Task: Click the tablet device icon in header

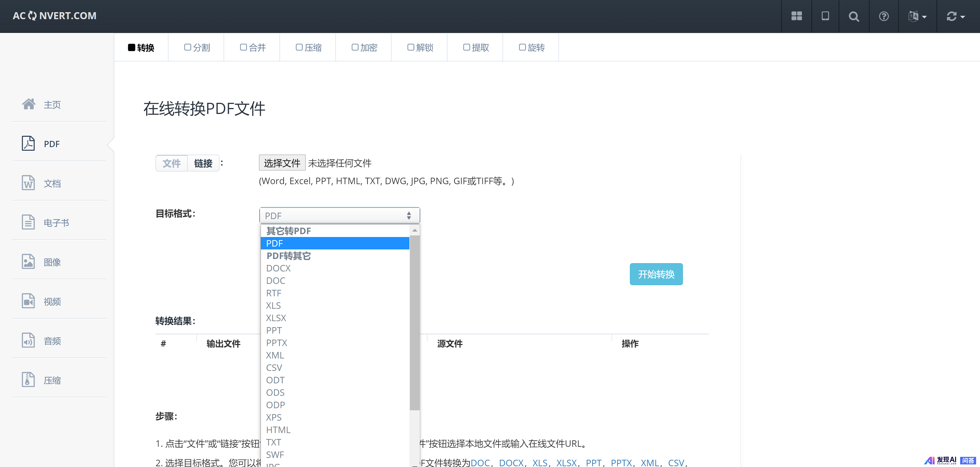Action: (x=825, y=16)
